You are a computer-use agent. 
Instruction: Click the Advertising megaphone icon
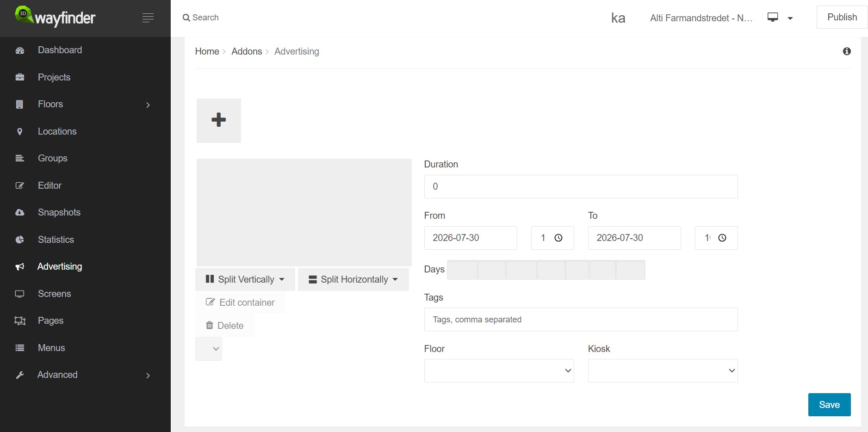(20, 267)
